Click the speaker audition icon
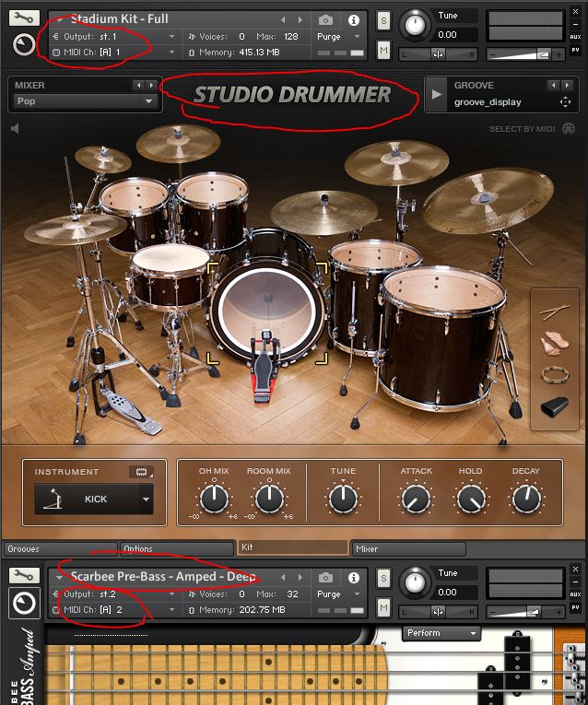The height and width of the screenshot is (705, 588). click(x=15, y=129)
